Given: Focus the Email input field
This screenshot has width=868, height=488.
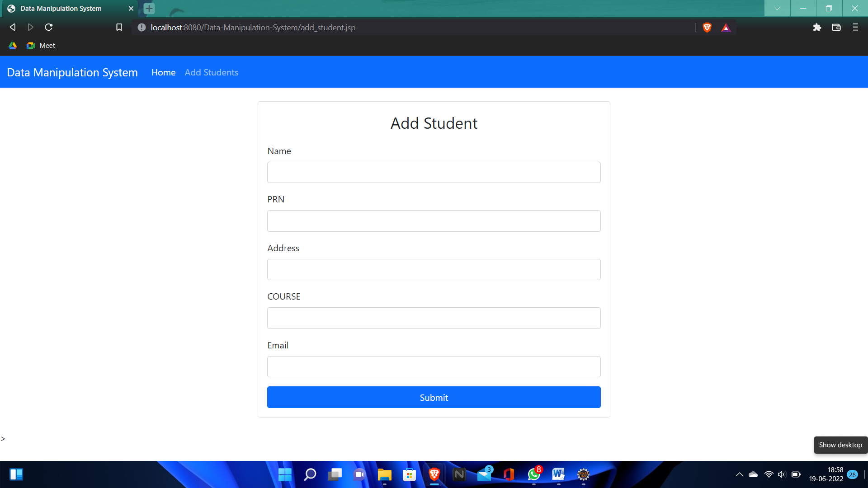Looking at the screenshot, I should pyautogui.click(x=434, y=367).
